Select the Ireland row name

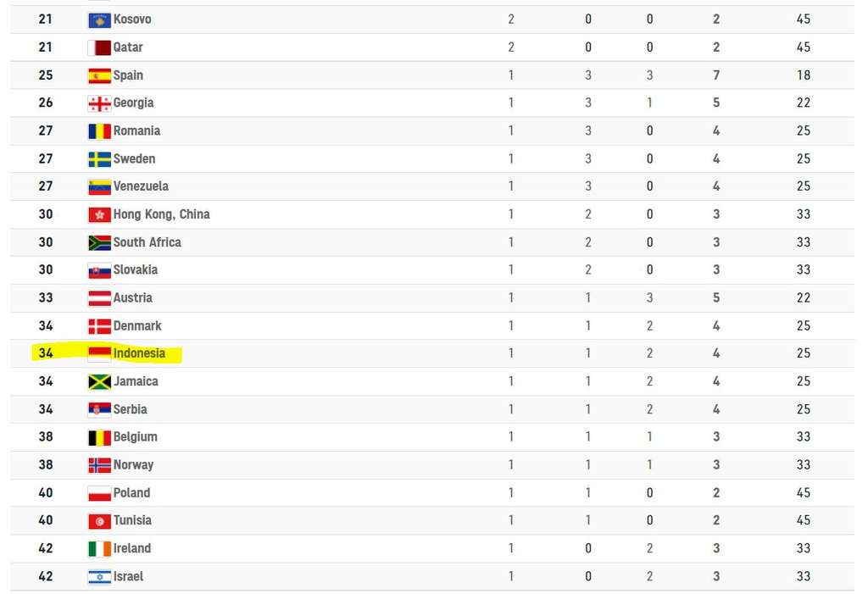pyautogui.click(x=131, y=548)
